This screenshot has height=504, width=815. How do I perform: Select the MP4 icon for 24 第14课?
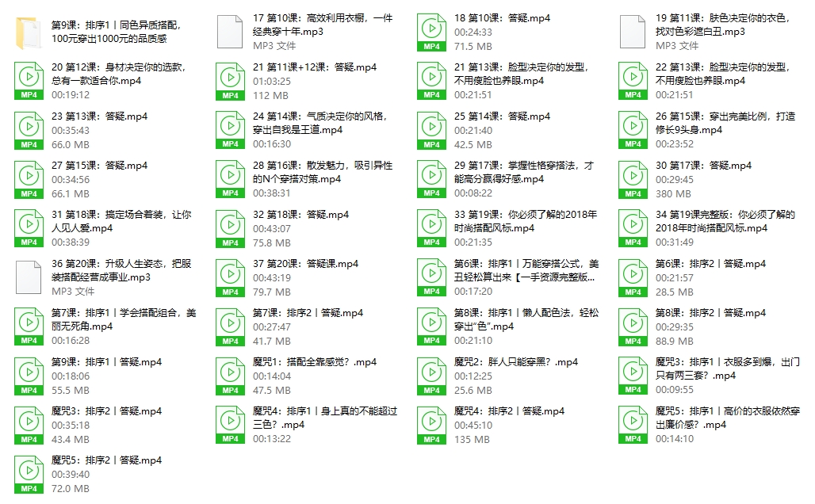pos(230,131)
